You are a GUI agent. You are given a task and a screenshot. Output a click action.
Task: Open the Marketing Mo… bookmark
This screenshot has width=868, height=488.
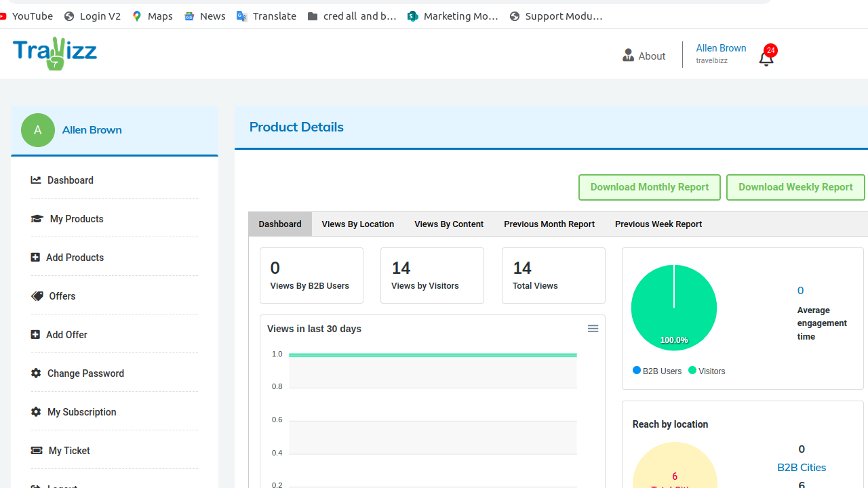point(453,16)
